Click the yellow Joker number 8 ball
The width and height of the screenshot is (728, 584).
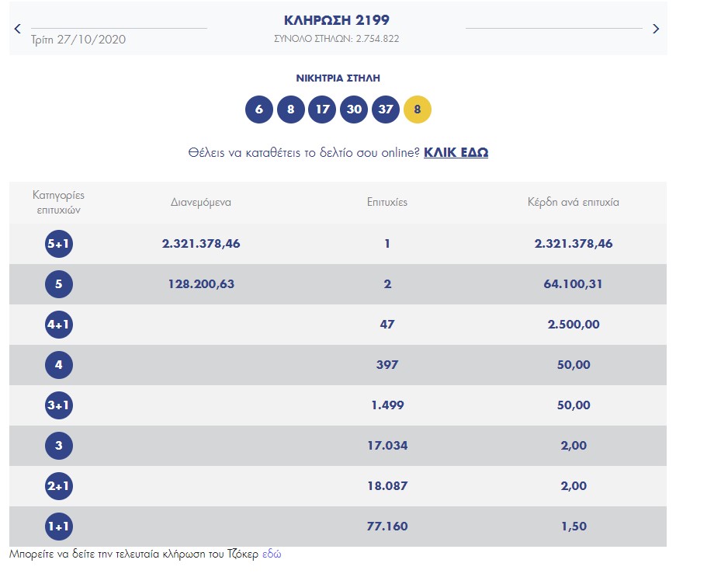pyautogui.click(x=418, y=109)
